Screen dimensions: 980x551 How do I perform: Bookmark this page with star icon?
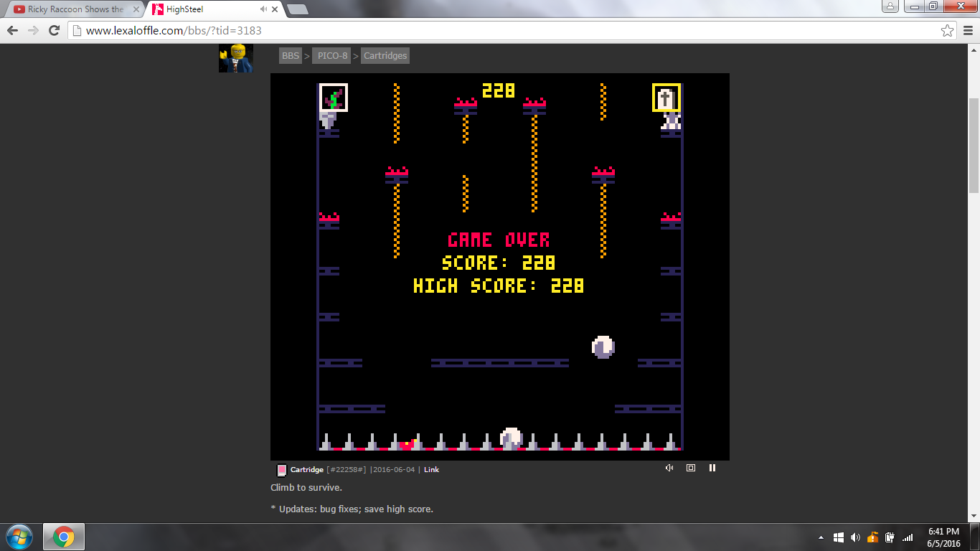pos(947,30)
